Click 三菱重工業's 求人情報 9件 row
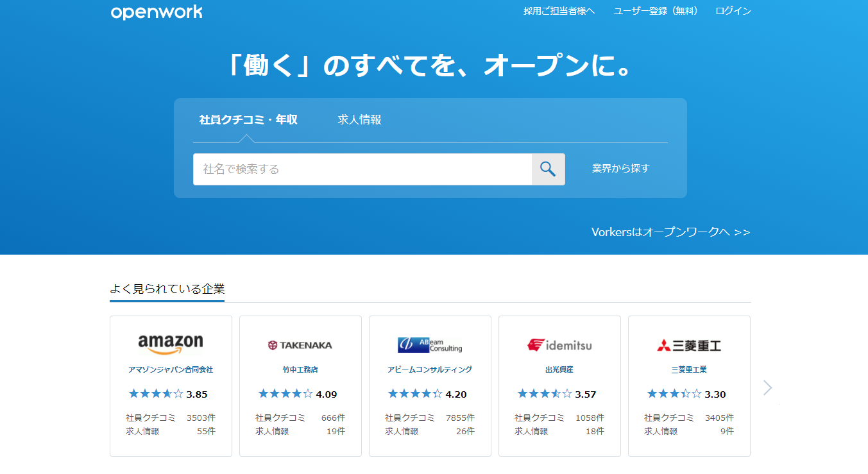 (689, 431)
